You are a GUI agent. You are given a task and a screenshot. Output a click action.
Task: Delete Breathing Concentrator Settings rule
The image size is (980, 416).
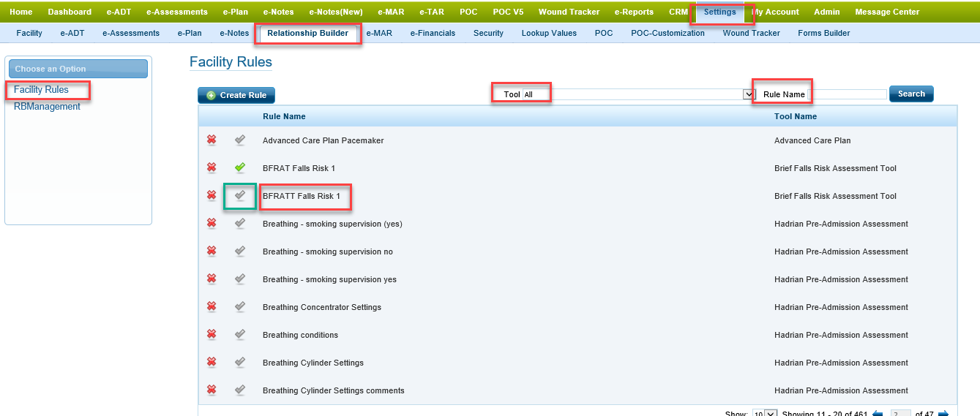[212, 307]
